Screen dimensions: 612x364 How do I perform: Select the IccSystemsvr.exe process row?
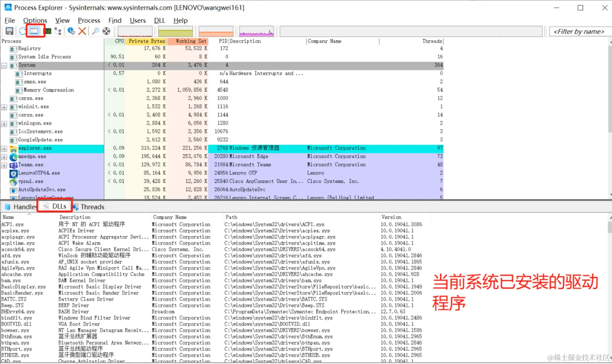(221, 132)
